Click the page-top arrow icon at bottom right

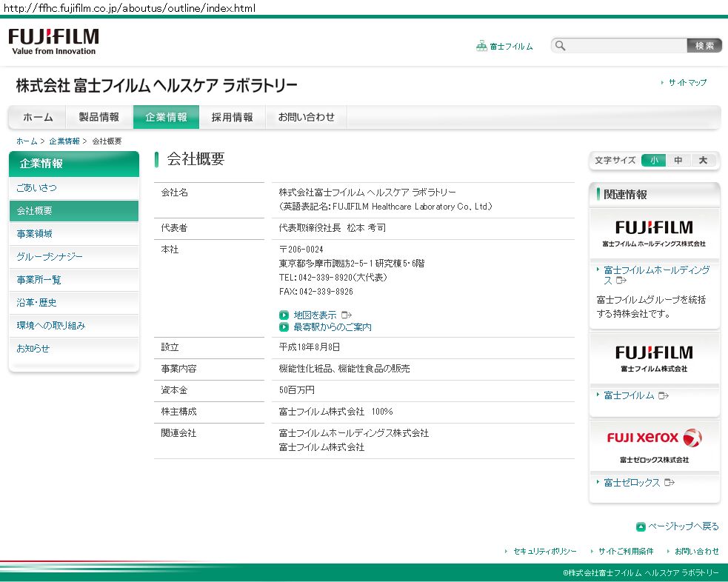pyautogui.click(x=641, y=526)
